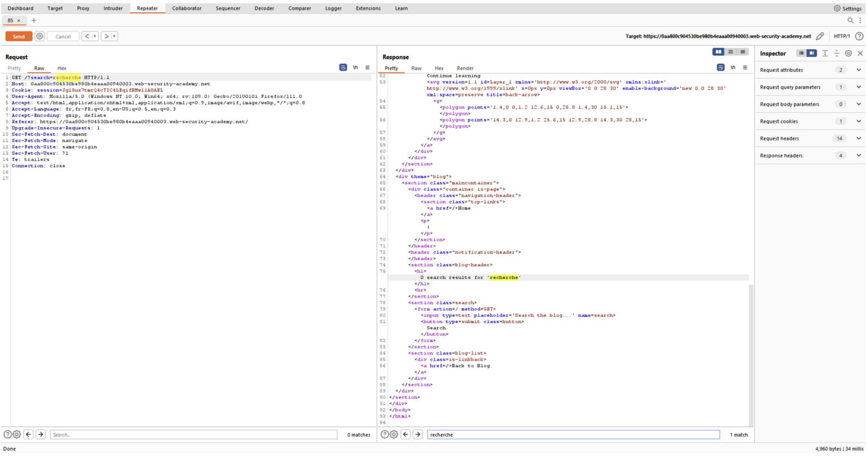Screen dimensions: 868x457
Task: Click the search magnifier in the top bar
Action: coord(850,20)
